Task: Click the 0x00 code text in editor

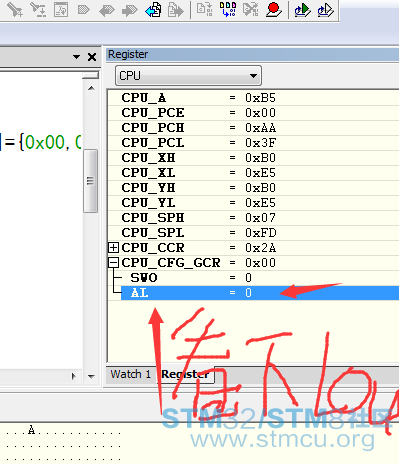Action: tap(45, 142)
